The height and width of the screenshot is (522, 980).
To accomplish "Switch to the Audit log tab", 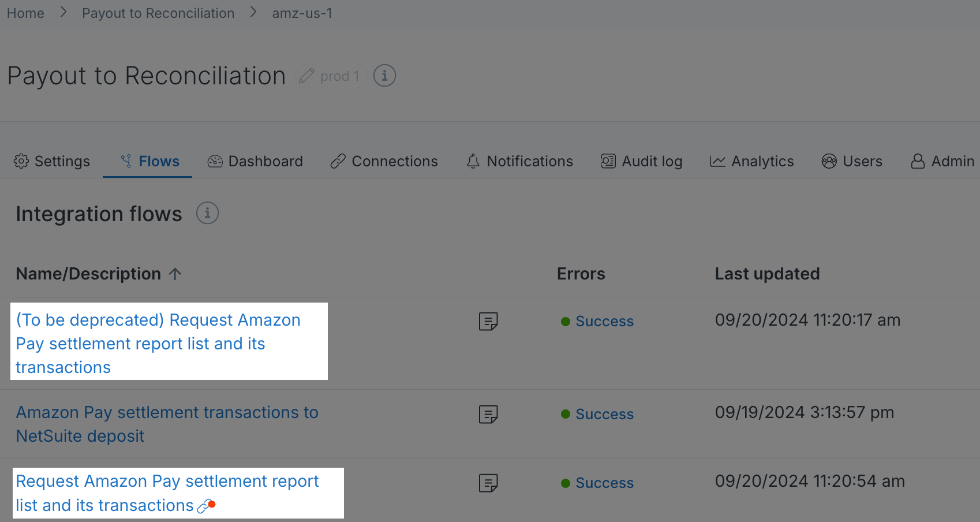I will coord(642,161).
